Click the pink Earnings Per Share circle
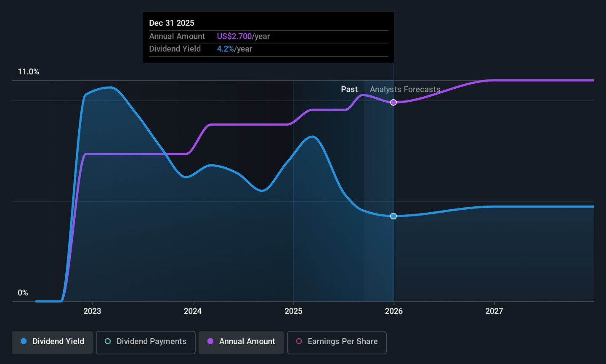This screenshot has width=606, height=364. (299, 341)
